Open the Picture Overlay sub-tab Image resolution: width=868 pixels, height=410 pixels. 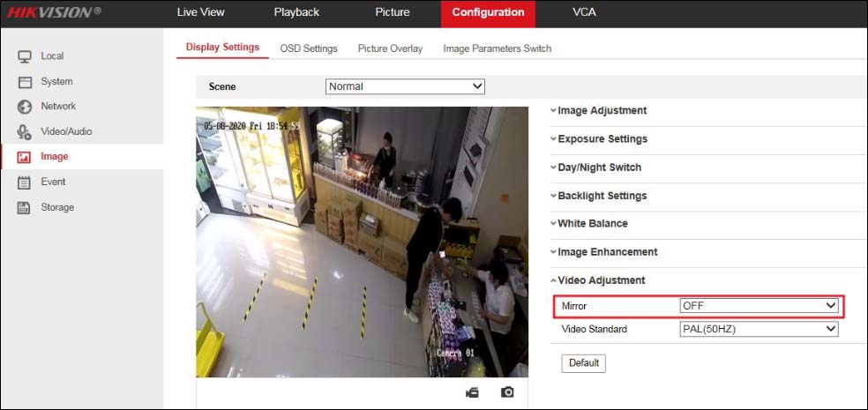pyautogui.click(x=390, y=48)
